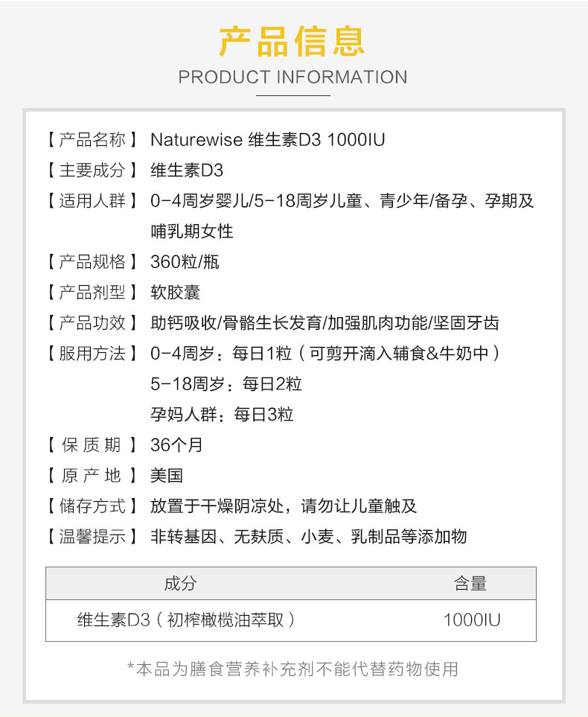Click the 储存方式 label
This screenshot has width=588, height=717.
click(x=92, y=506)
